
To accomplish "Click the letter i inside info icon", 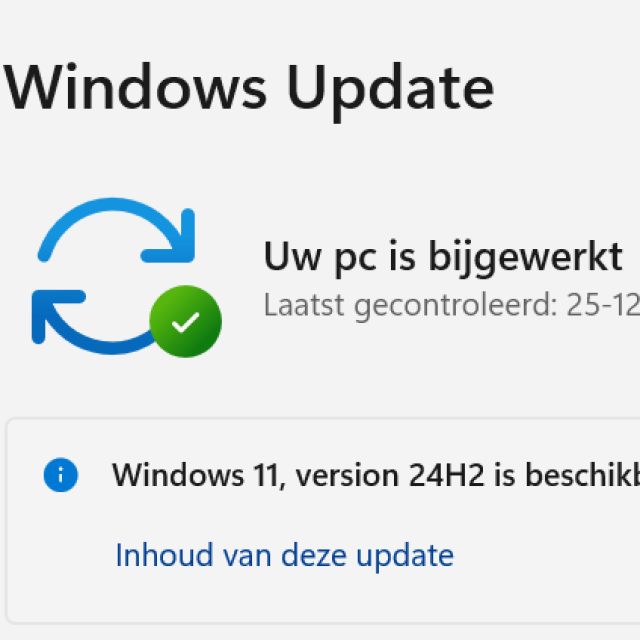I will (x=60, y=475).
